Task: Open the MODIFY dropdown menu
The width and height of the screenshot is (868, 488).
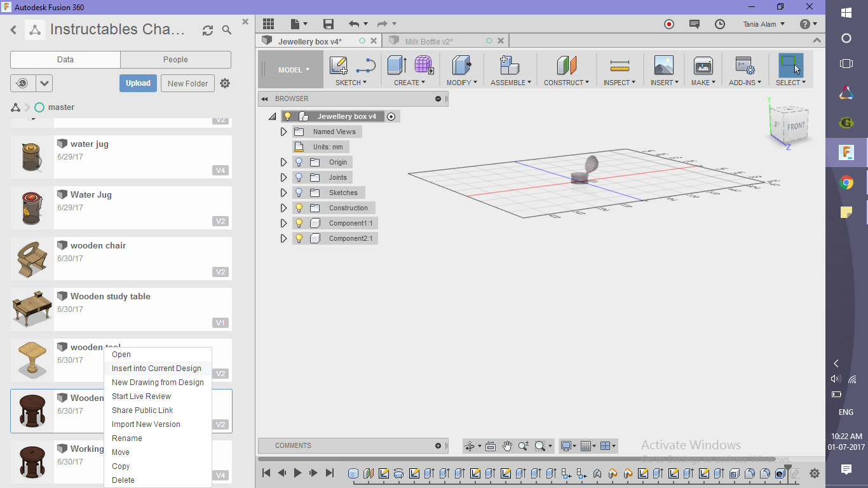Action: pyautogui.click(x=462, y=83)
